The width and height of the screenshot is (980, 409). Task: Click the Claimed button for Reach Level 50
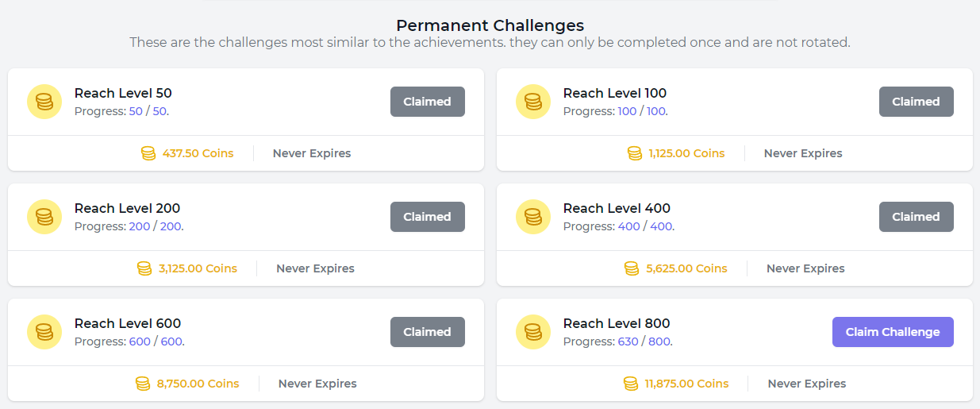pos(427,102)
